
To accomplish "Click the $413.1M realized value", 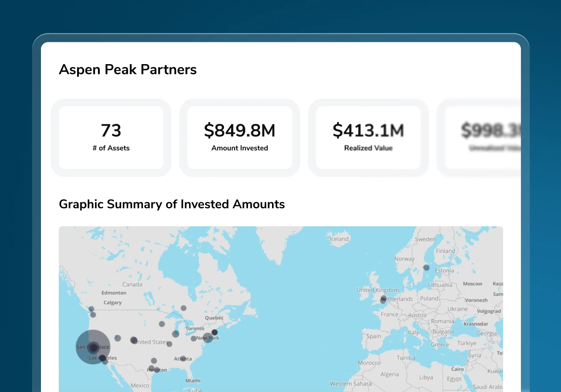I will [368, 131].
